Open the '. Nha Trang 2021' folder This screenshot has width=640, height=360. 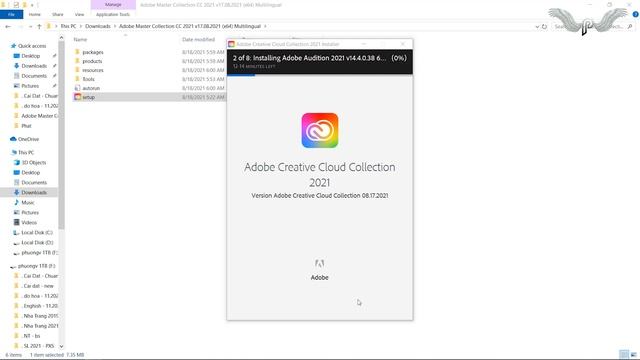pyautogui.click(x=40, y=326)
